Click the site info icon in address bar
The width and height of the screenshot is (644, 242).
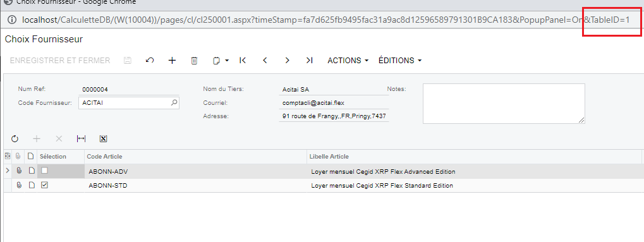12,20
